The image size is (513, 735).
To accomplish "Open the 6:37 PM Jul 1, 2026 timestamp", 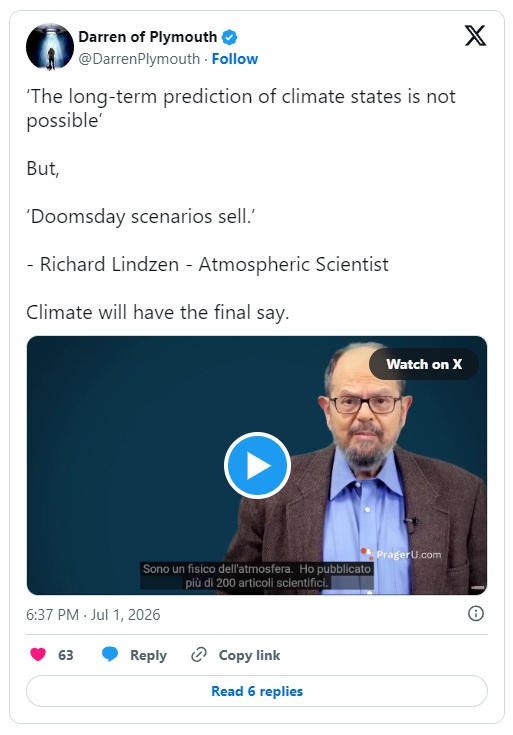I will 93,615.
